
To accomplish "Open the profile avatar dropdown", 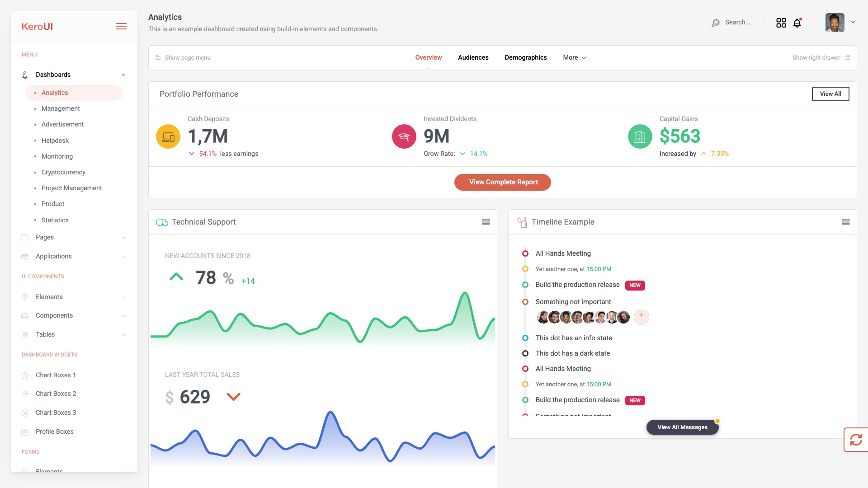I will click(835, 22).
